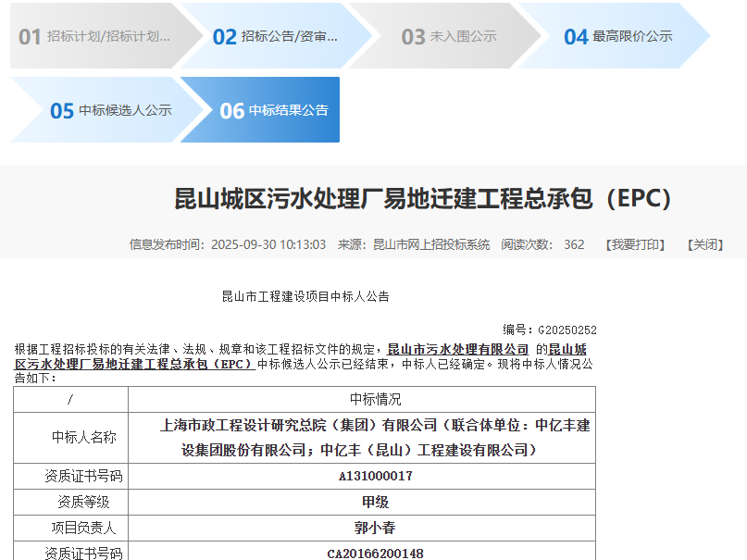Click the read count 362

point(574,244)
